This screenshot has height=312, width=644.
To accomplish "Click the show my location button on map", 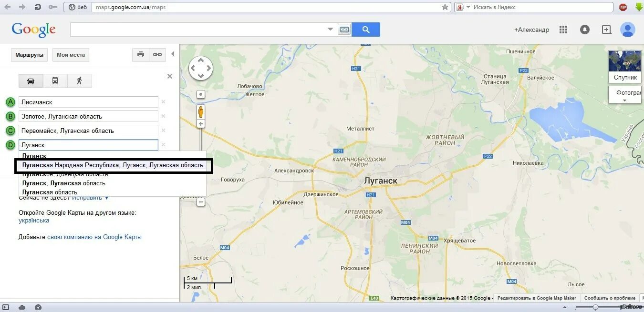I will (201, 94).
